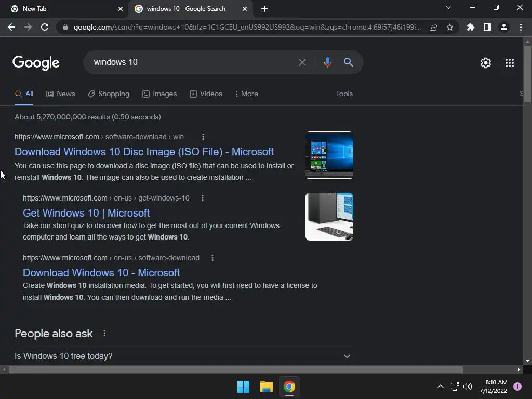The image size is (532, 399).
Task: Open a new browser tab
Action: pos(264,9)
